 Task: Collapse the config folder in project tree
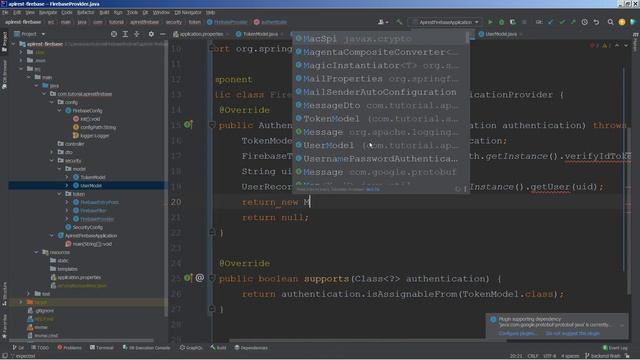point(52,102)
